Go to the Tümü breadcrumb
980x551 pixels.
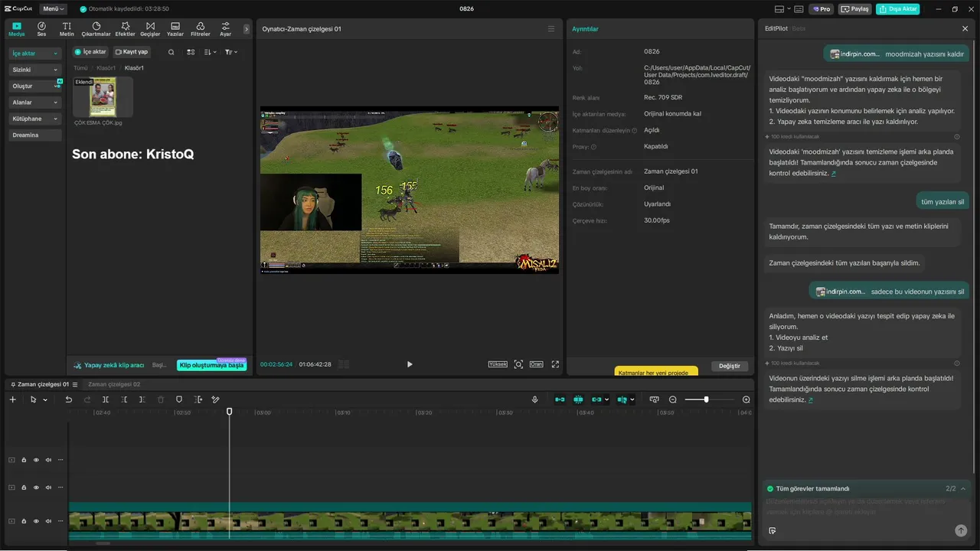[x=80, y=68]
